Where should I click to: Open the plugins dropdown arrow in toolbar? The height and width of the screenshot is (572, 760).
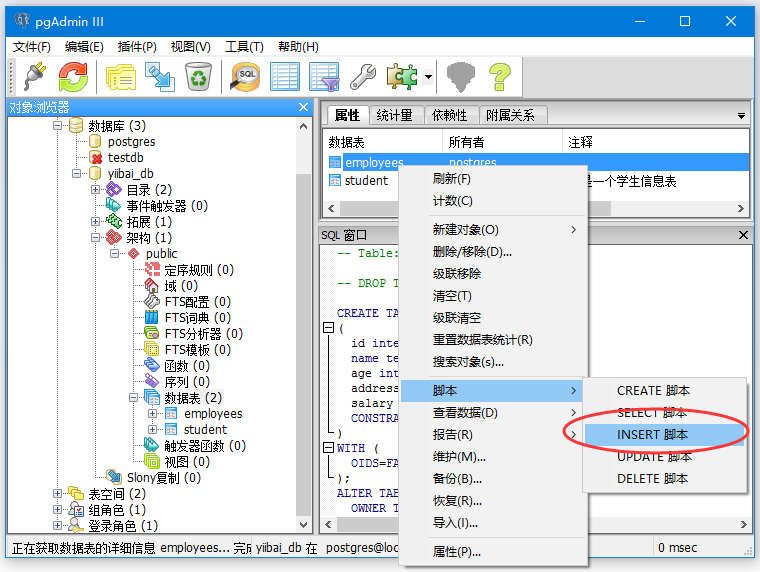(428, 77)
